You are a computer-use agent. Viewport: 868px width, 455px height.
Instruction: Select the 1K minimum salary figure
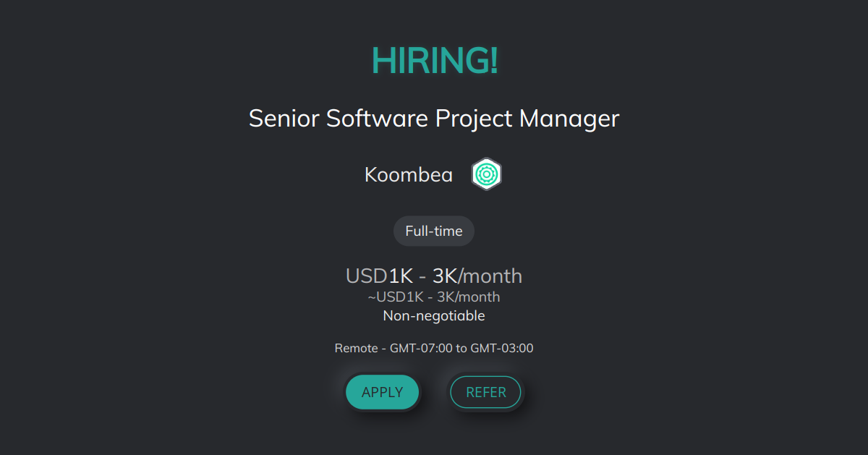pos(401,276)
